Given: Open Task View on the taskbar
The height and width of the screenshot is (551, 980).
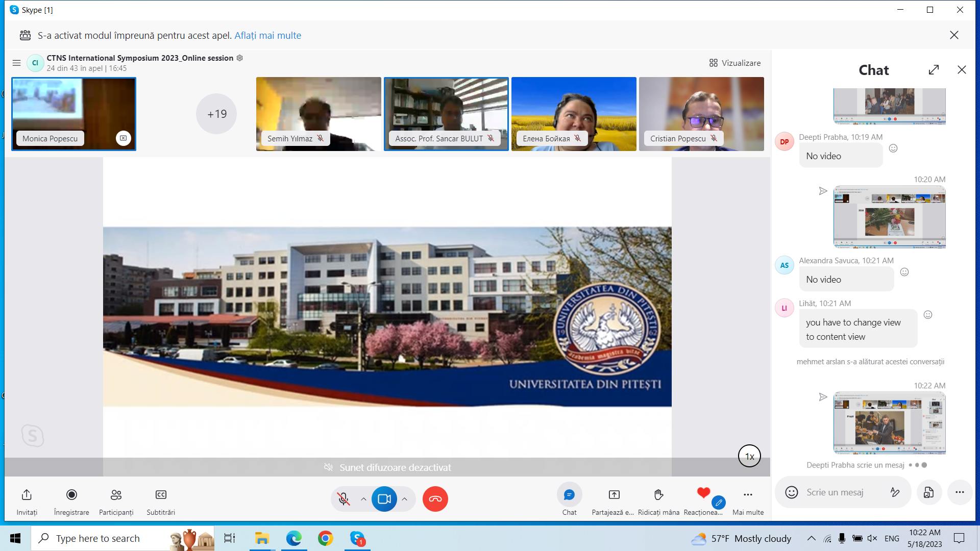Looking at the screenshot, I should (x=230, y=538).
